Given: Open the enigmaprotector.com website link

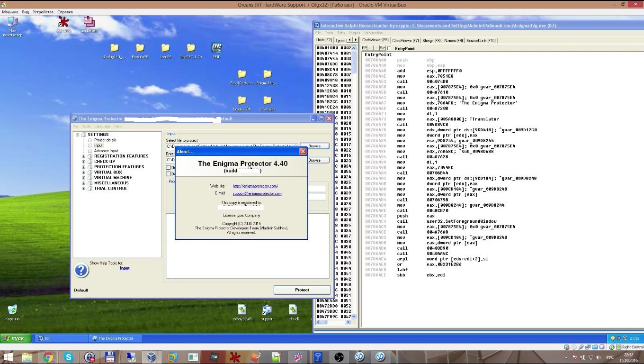Looking at the screenshot, I should tap(255, 186).
